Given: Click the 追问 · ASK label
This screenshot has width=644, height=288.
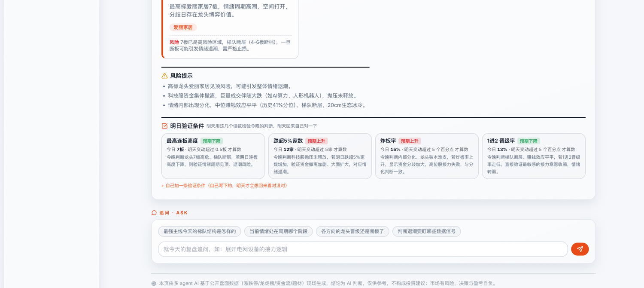Looking at the screenshot, I should pos(173,213).
